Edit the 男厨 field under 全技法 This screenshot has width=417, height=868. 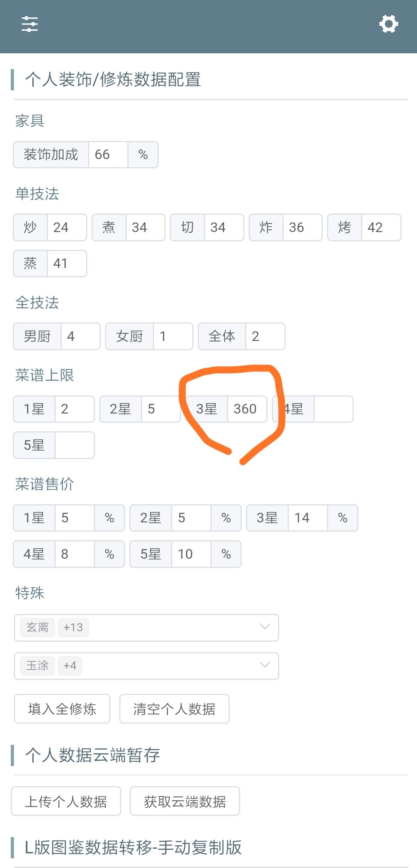click(80, 336)
